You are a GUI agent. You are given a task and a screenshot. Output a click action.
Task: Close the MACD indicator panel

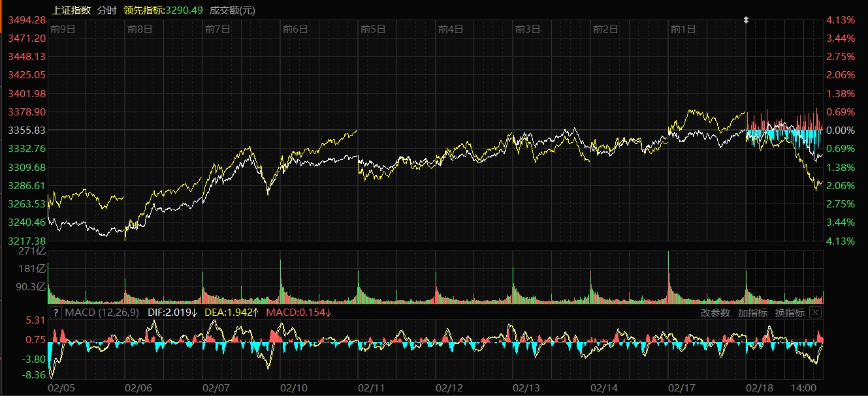click(815, 312)
